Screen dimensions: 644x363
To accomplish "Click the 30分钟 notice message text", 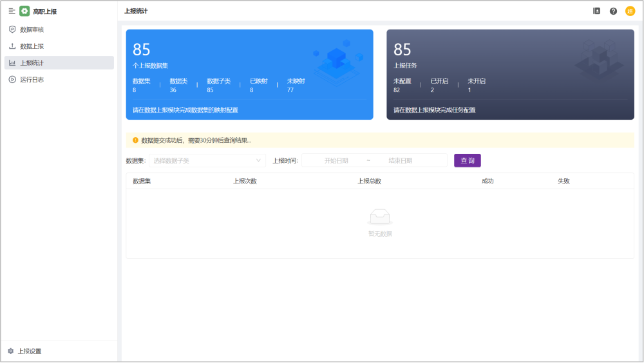I will pos(196,140).
